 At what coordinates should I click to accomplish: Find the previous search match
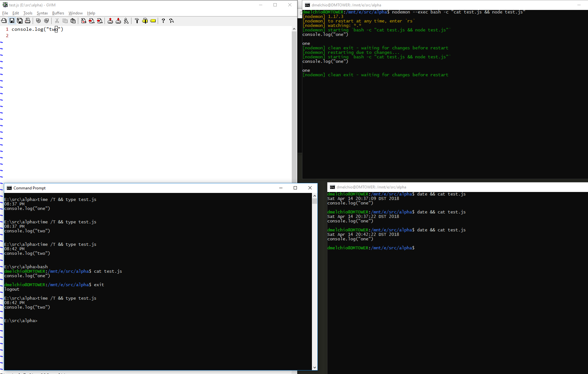click(100, 21)
